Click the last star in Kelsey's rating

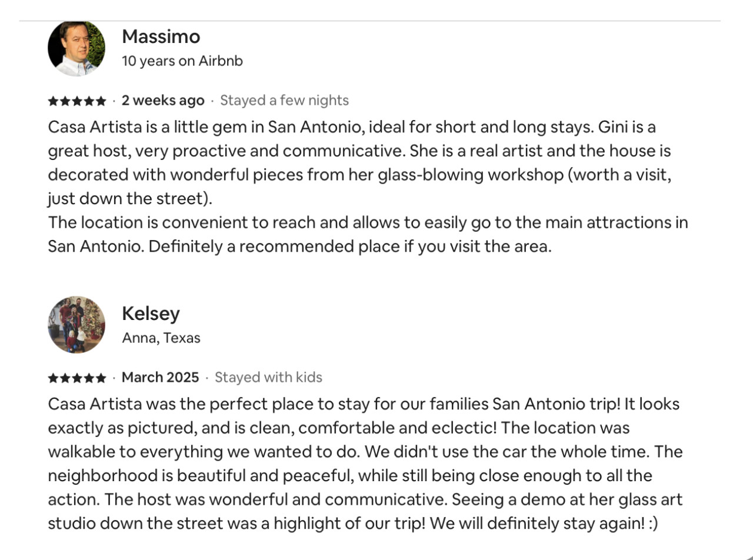[x=101, y=378]
